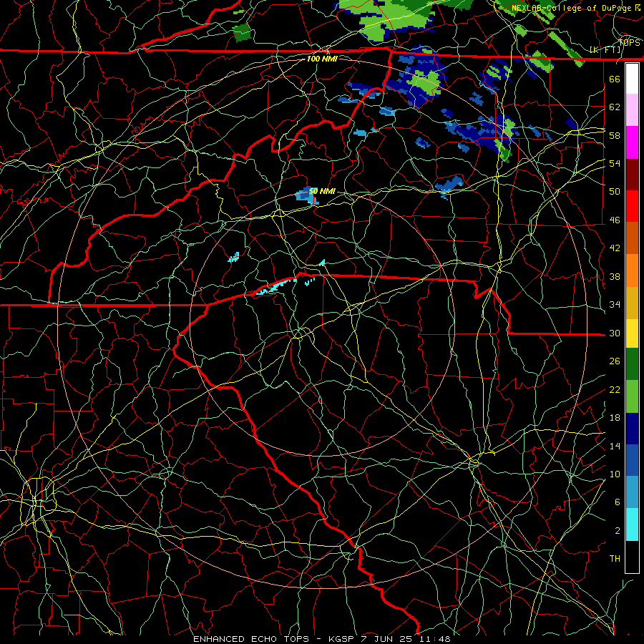Click the blue echo beside the 50 NMI label

tap(306, 195)
